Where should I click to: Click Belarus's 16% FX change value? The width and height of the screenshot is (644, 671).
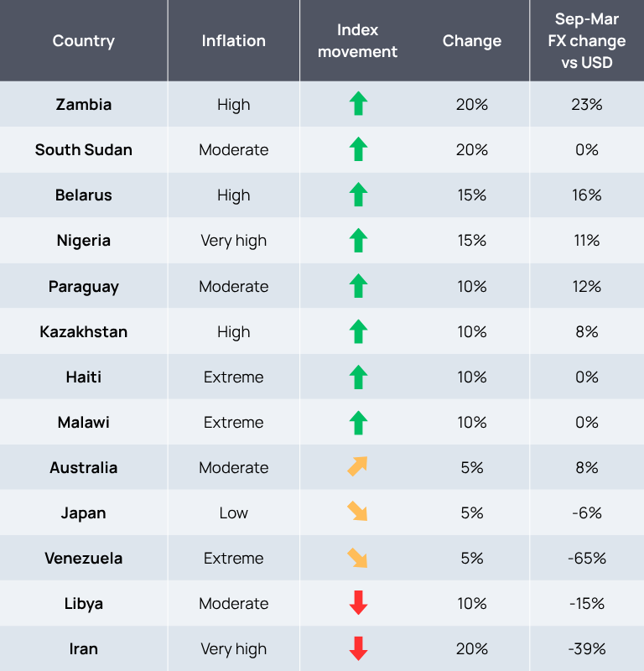point(587,195)
